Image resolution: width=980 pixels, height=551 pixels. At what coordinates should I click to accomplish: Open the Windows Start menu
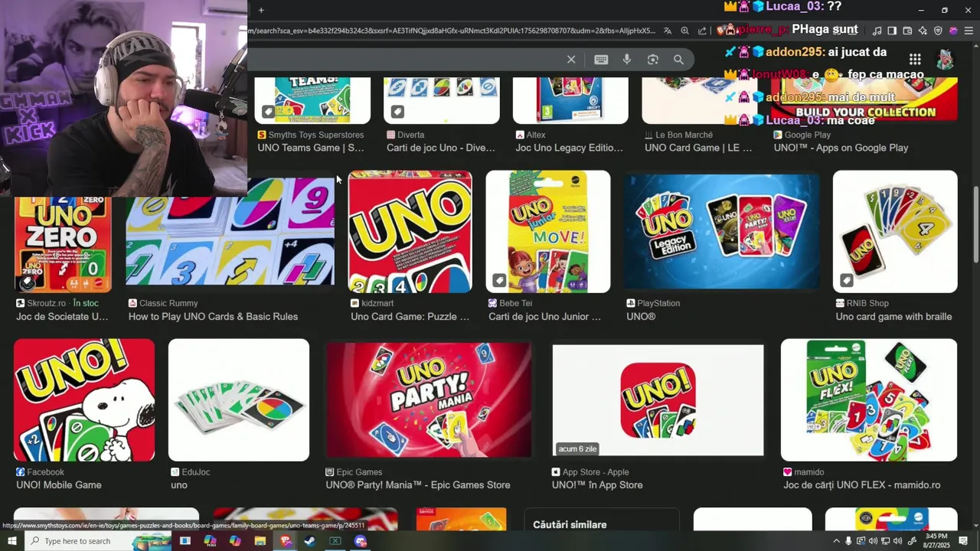click(12, 541)
